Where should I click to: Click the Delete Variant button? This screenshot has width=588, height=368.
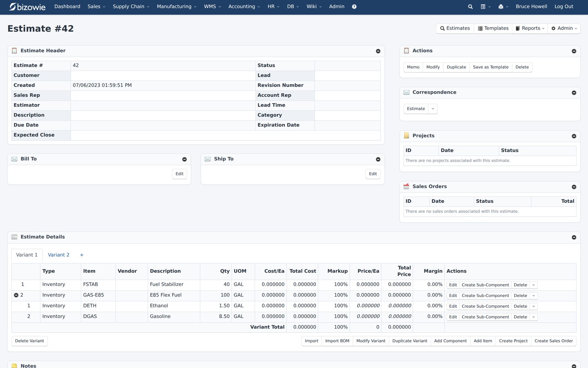[x=29, y=341]
